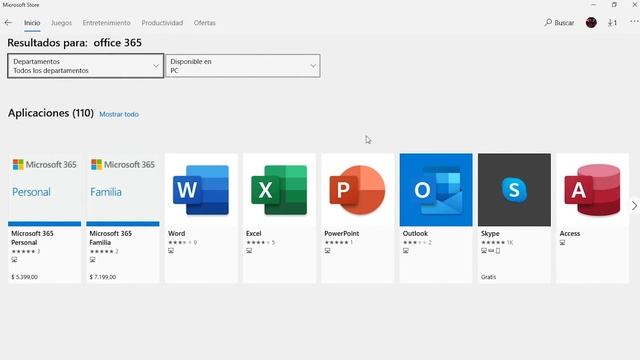The image size is (640, 360).
Task: Click the Excel star rating
Action: point(258,242)
